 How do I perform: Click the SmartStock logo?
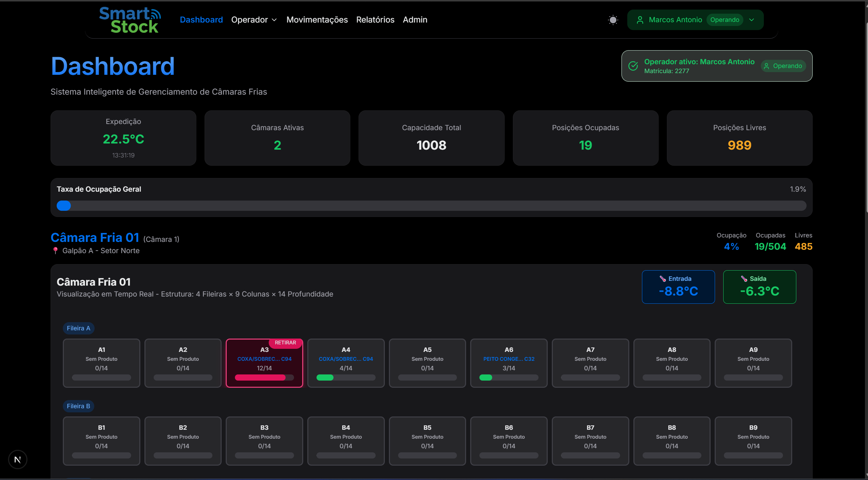(x=130, y=20)
